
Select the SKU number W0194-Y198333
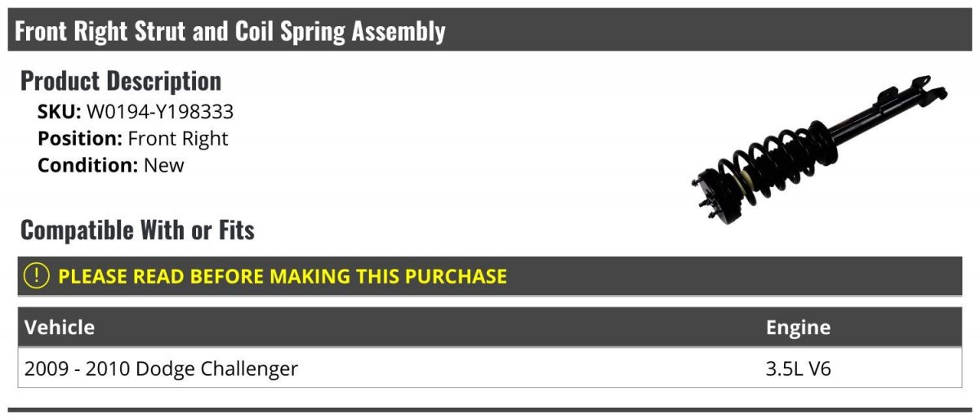click(x=160, y=112)
